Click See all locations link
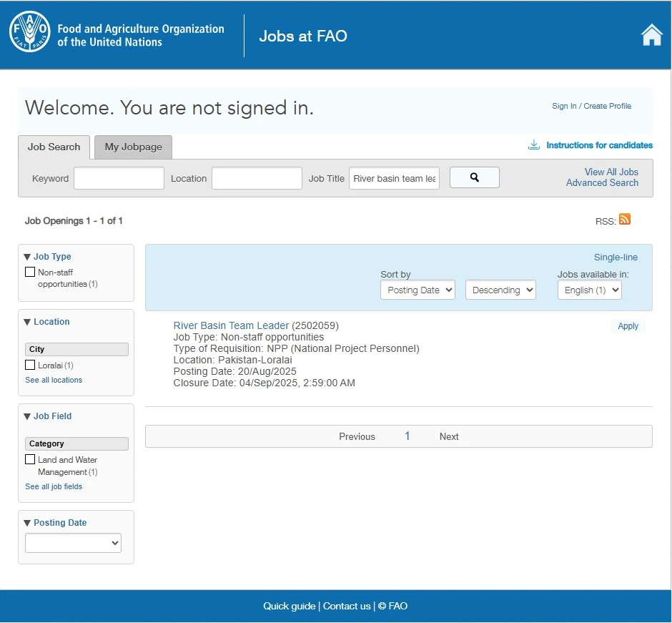 (54, 380)
